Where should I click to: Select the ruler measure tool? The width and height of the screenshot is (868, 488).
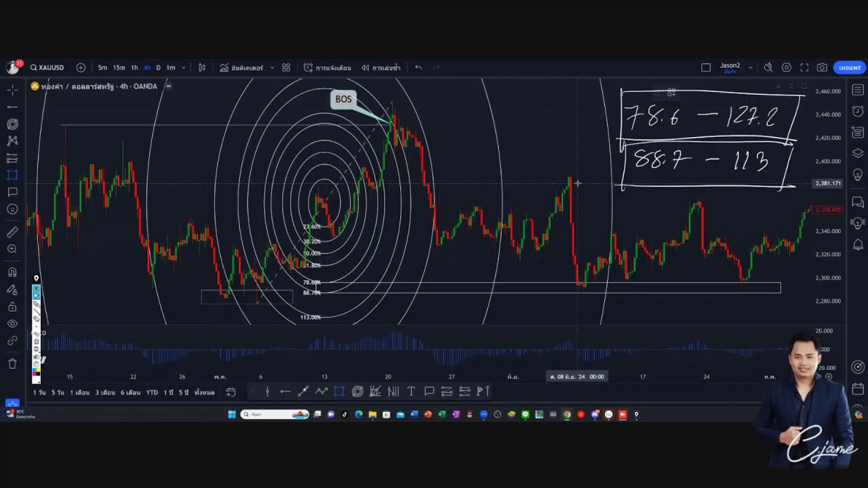[x=12, y=232]
